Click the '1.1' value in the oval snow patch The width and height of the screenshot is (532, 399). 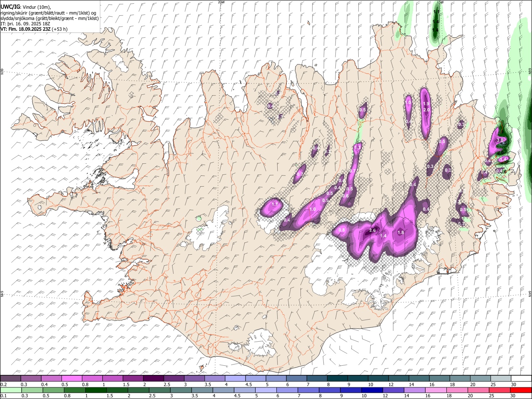(275, 204)
